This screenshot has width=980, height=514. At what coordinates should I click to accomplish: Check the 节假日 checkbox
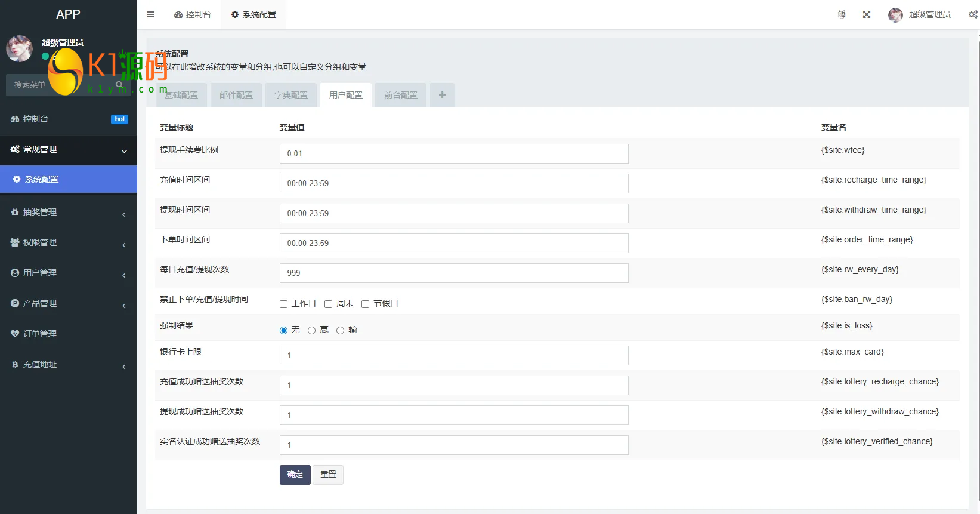pos(365,304)
